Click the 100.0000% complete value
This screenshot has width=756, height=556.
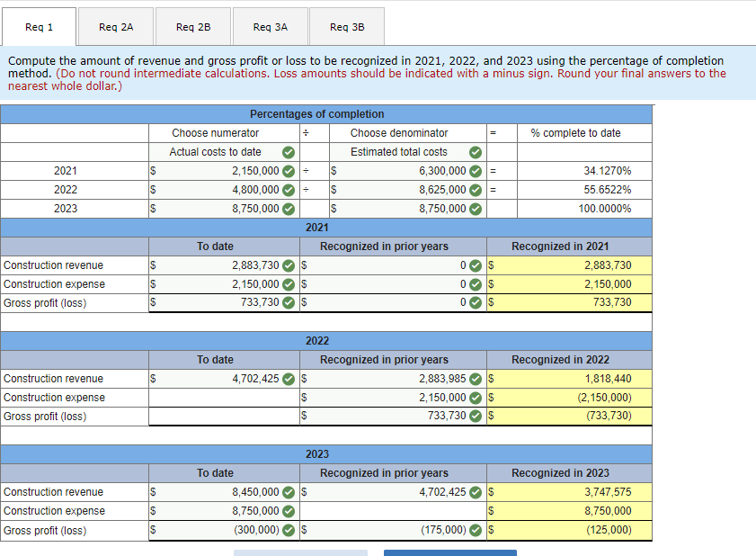(605, 209)
